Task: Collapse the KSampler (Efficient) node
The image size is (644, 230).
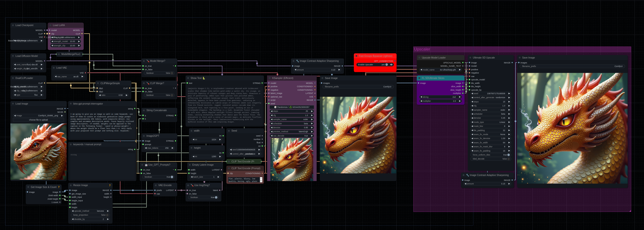Action: [x=270, y=78]
